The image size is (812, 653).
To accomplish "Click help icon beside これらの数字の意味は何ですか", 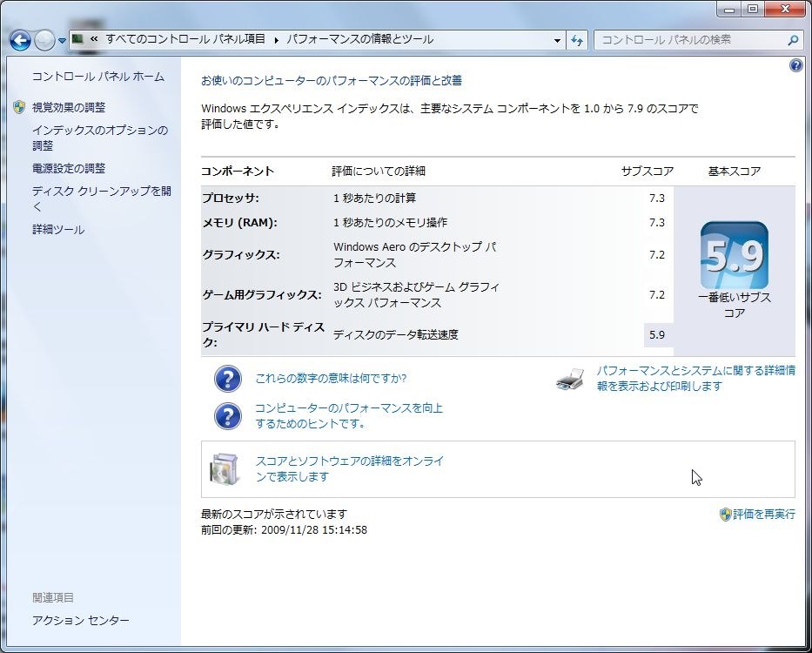I will click(x=228, y=379).
